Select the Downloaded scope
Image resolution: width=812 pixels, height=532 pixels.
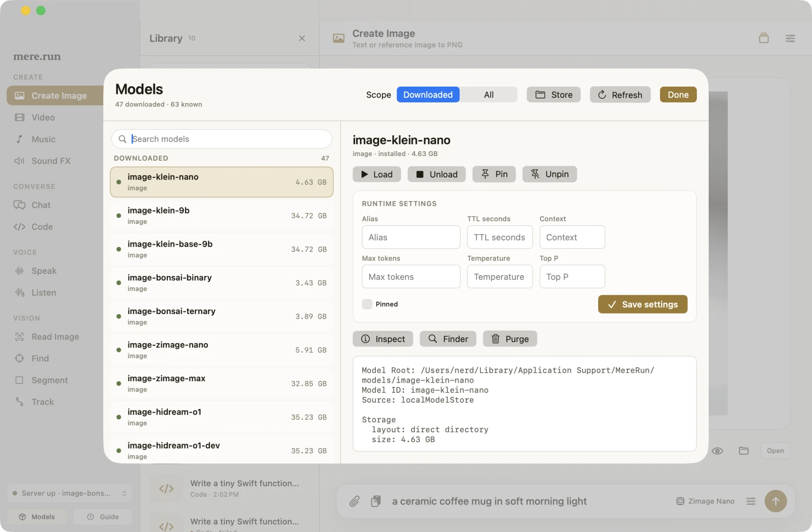[x=428, y=95]
